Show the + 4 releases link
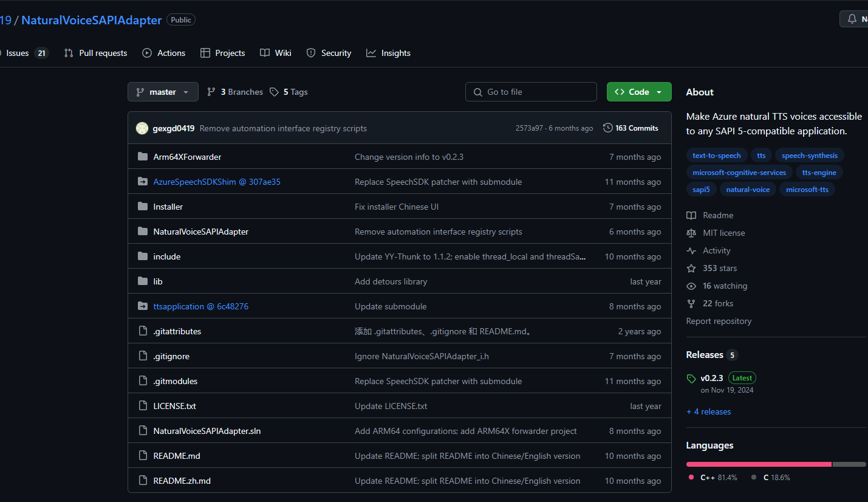The width and height of the screenshot is (868, 502). coord(708,411)
